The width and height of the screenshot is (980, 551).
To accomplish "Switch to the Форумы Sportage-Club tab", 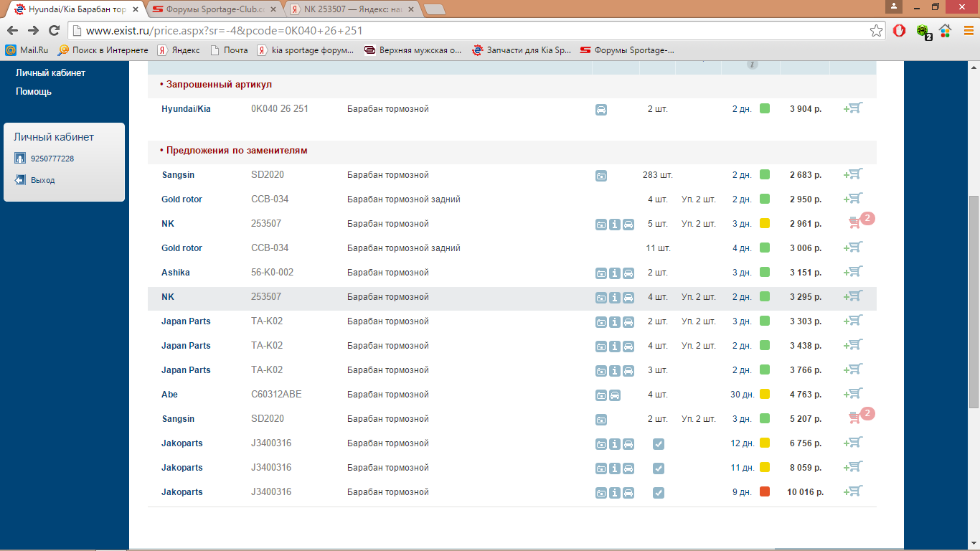I will tap(214, 10).
